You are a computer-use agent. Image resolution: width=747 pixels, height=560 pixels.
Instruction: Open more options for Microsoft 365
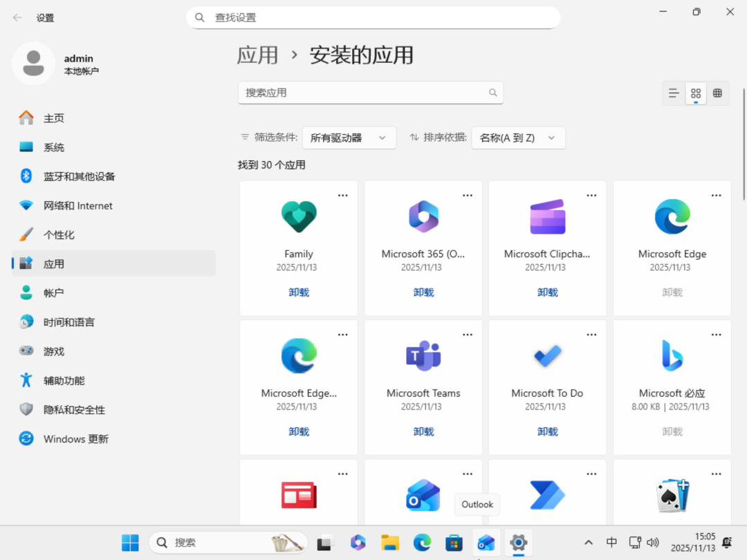tap(468, 195)
